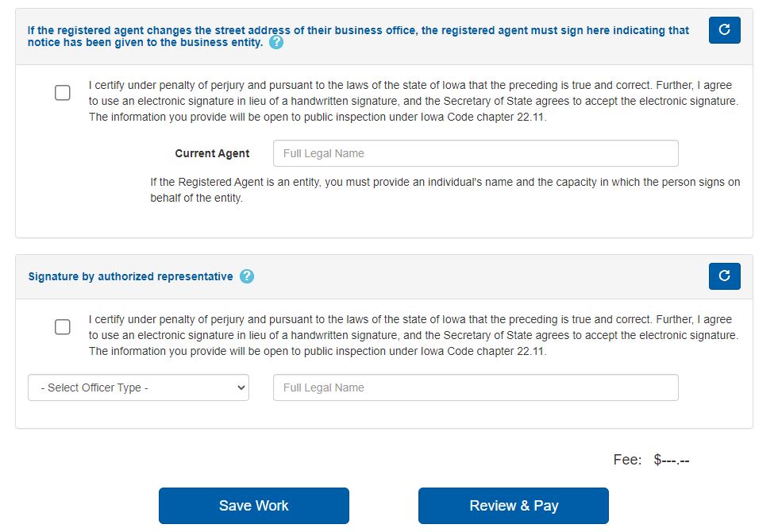The image size is (778, 532).
Task: Choose an option from Select Officer Type
Action: pos(138,387)
